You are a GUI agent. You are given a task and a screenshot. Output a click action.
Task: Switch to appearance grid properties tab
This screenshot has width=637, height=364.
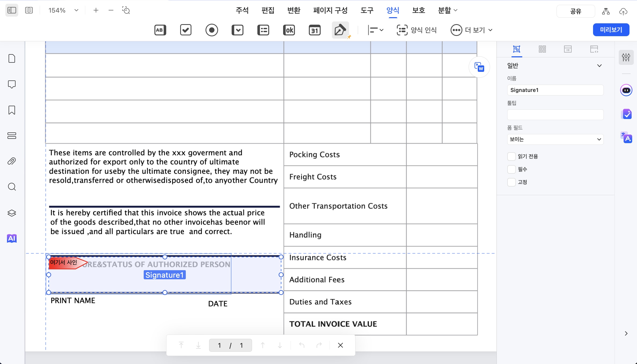[x=542, y=49]
